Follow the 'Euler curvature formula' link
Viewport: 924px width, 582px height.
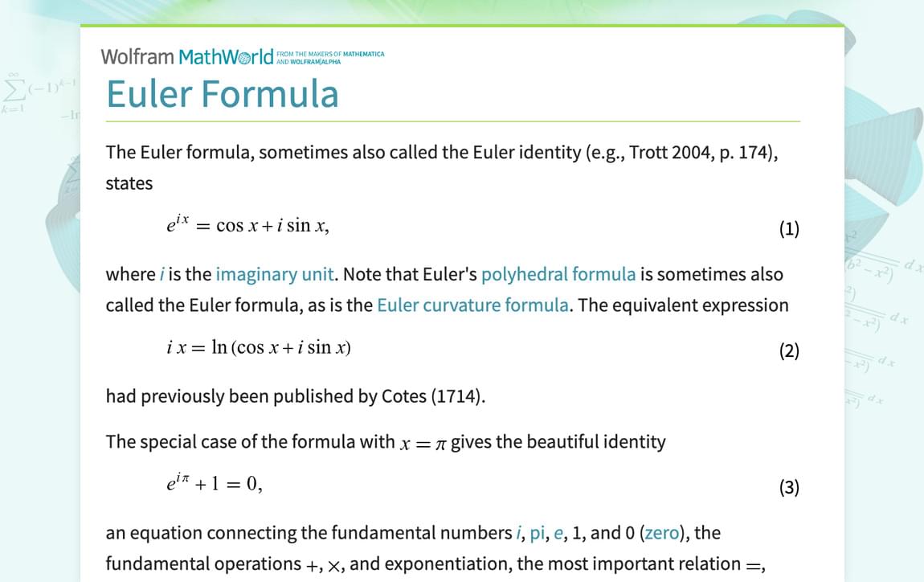(x=473, y=305)
